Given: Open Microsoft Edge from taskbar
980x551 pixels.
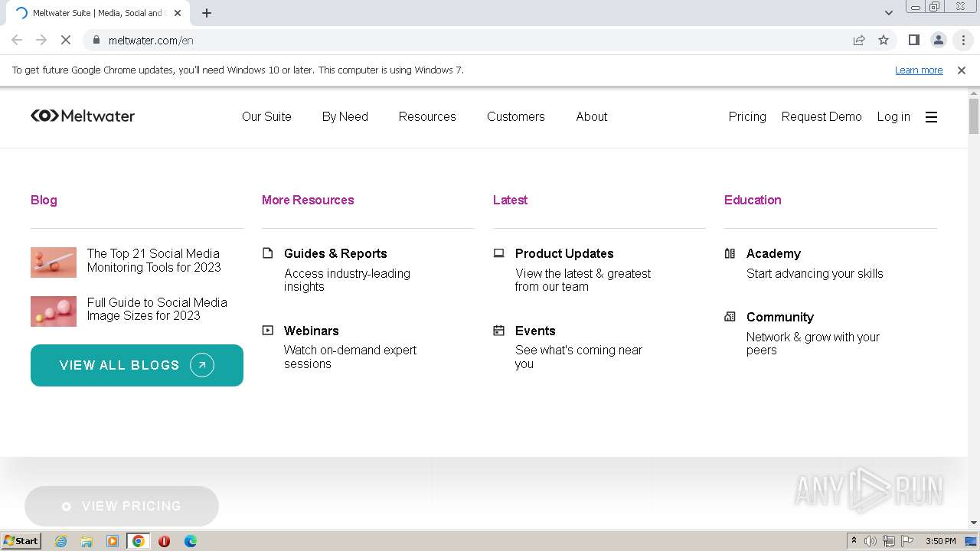Looking at the screenshot, I should click(x=191, y=541).
